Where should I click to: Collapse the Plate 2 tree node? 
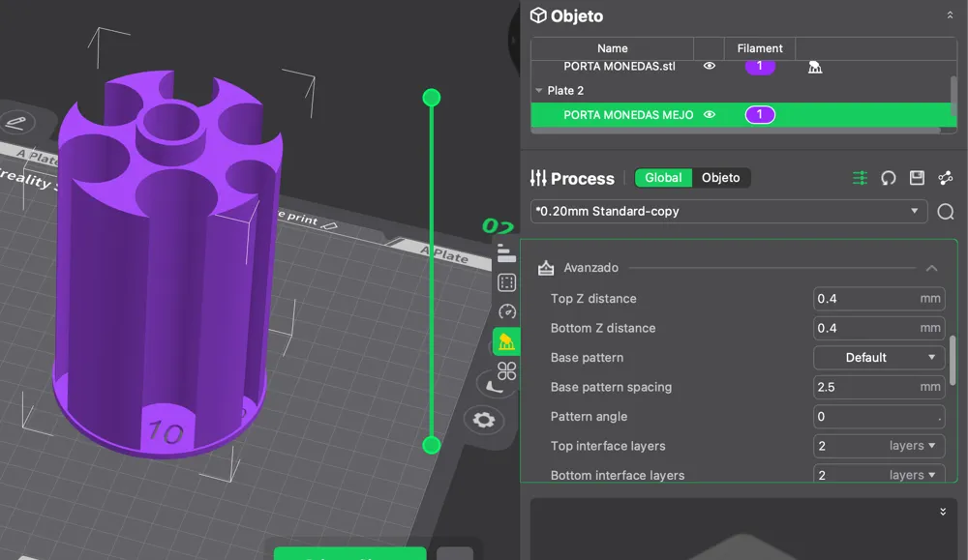[x=539, y=91]
